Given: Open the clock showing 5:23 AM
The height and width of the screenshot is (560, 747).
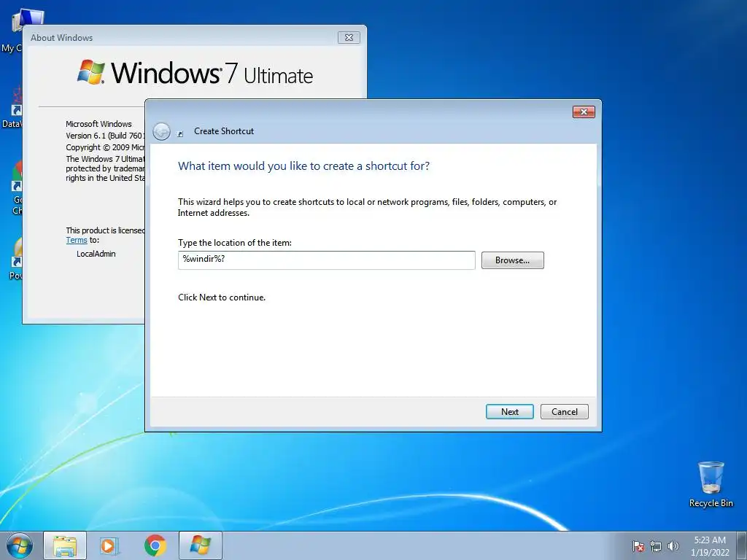Looking at the screenshot, I should [x=710, y=545].
